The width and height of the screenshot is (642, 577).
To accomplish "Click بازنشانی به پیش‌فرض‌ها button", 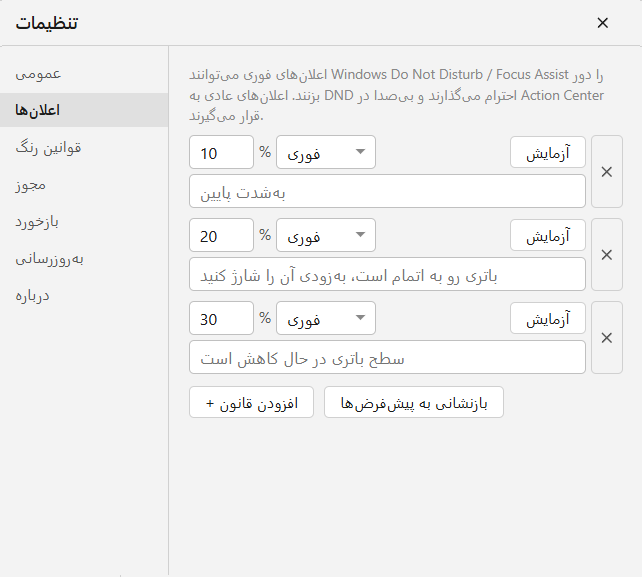I will tap(414, 403).
